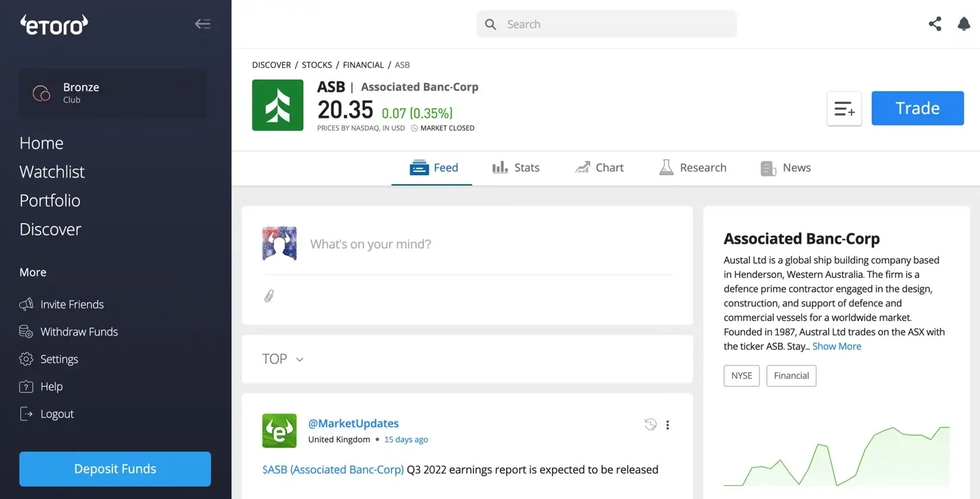980x499 pixels.
Task: Expand description with Show More
Action: tap(836, 346)
